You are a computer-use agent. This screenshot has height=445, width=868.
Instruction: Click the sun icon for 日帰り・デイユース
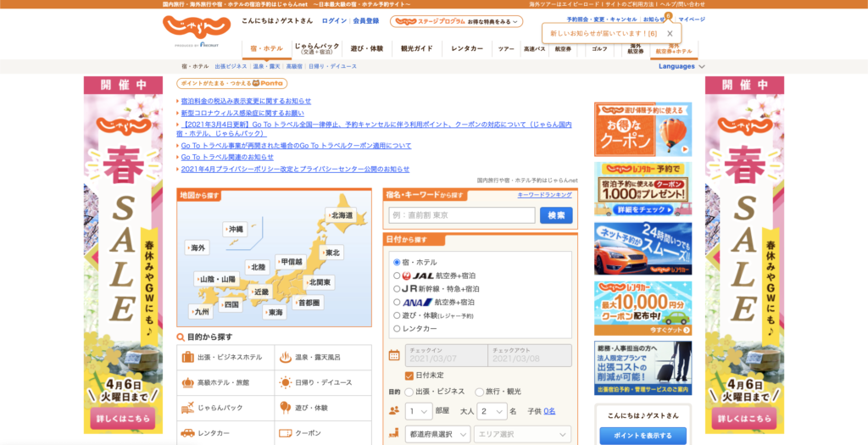point(285,382)
